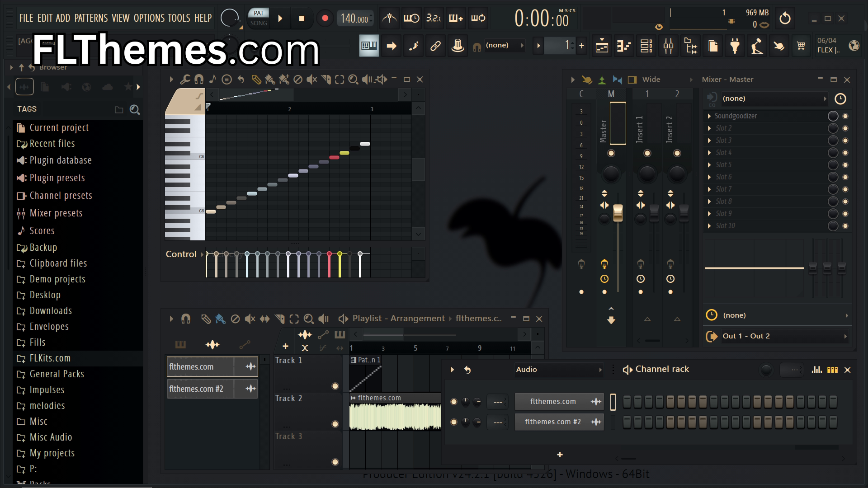Toggle the piano roll magnet snap icon
Viewport: 868px width, 488px height.
pos(198,80)
